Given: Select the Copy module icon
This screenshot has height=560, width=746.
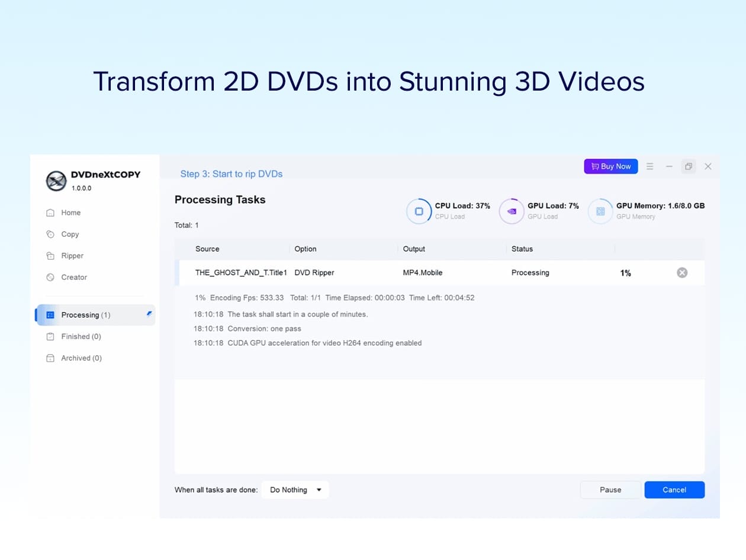Looking at the screenshot, I should (x=50, y=234).
